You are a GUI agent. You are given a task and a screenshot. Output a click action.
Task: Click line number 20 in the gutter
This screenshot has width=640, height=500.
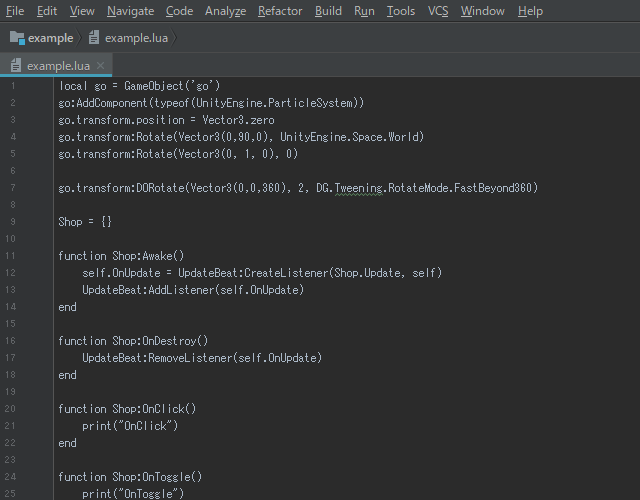point(10,409)
